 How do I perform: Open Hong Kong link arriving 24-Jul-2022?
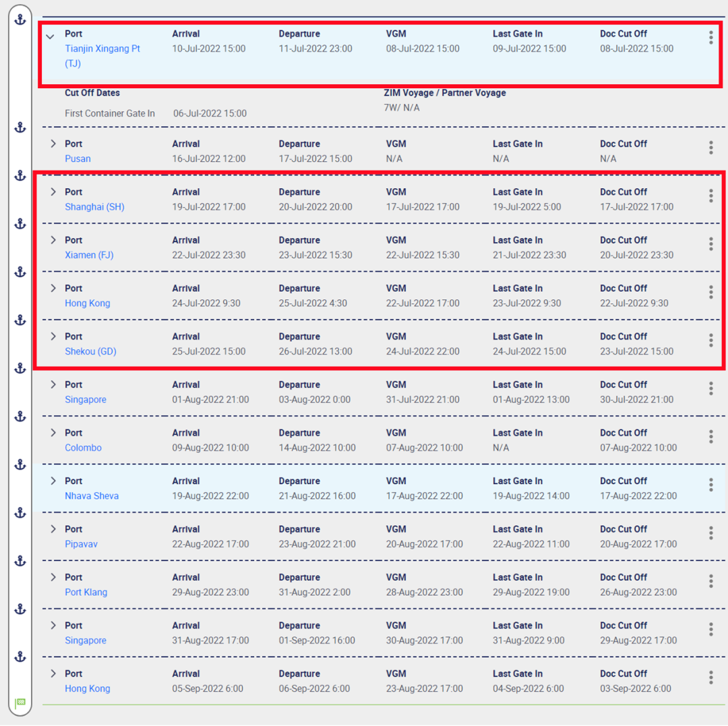(x=87, y=303)
